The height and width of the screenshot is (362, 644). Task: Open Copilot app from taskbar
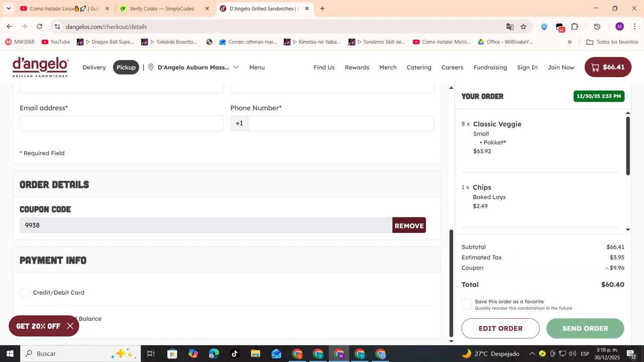pyautogui.click(x=193, y=354)
